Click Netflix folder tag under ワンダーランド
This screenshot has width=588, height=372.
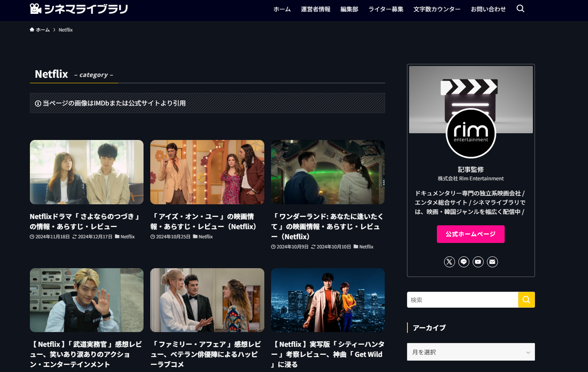(x=364, y=247)
